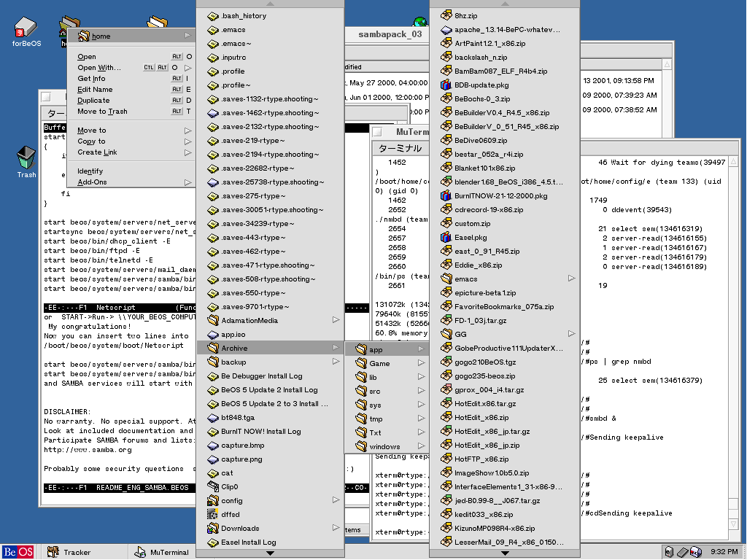Choose Edit Name from the context menu
The image size is (747, 560).
coord(131,90)
